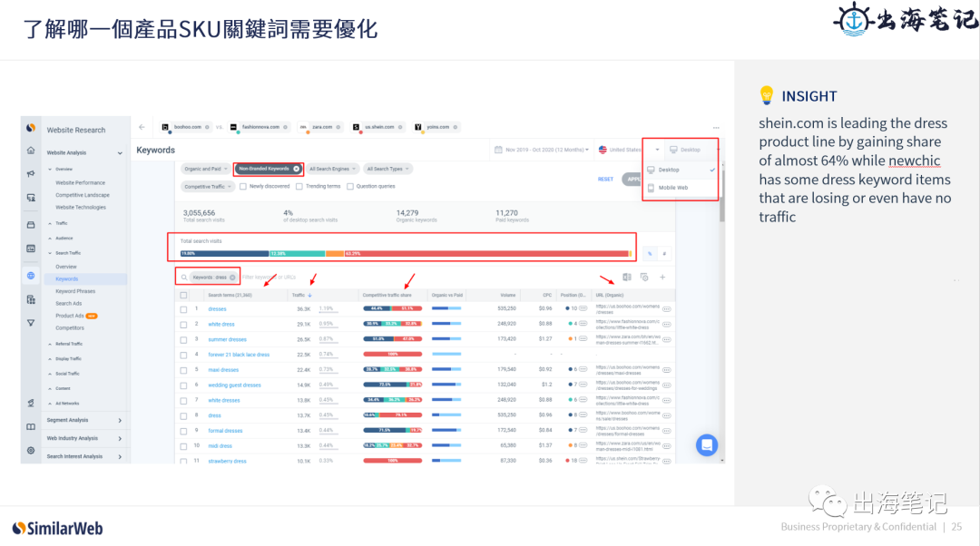Click the RESET button
This screenshot has width=980, height=546.
pyautogui.click(x=605, y=180)
